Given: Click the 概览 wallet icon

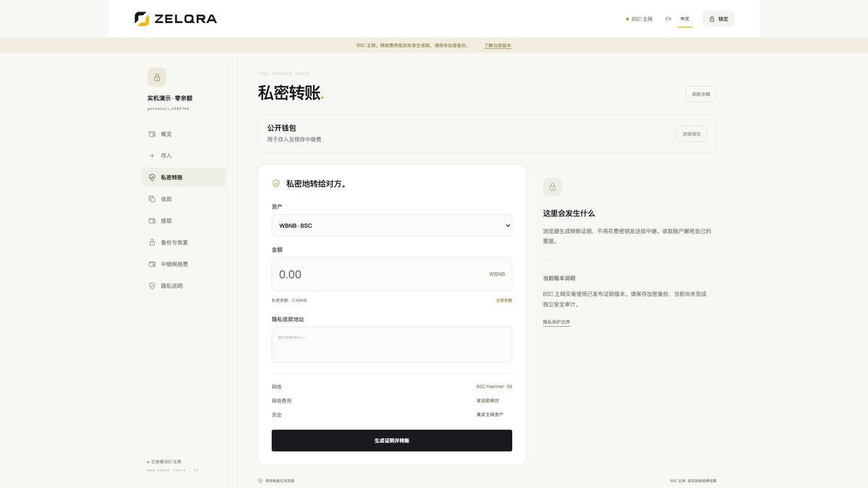Looking at the screenshot, I should pyautogui.click(x=152, y=134).
